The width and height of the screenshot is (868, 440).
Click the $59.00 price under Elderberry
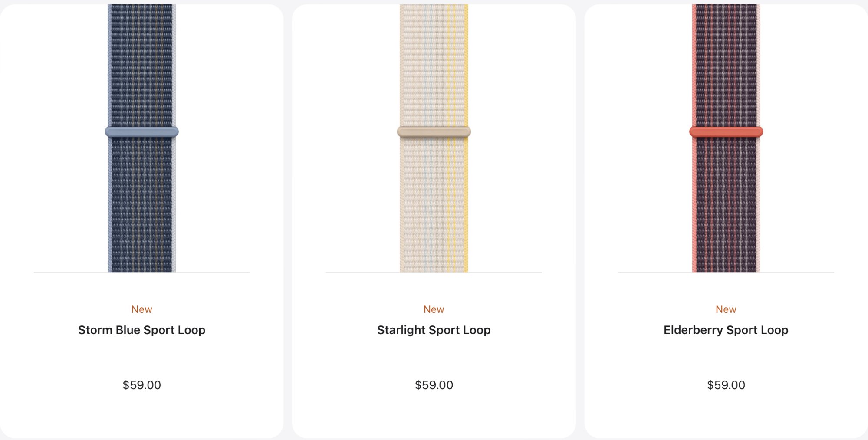coord(726,385)
